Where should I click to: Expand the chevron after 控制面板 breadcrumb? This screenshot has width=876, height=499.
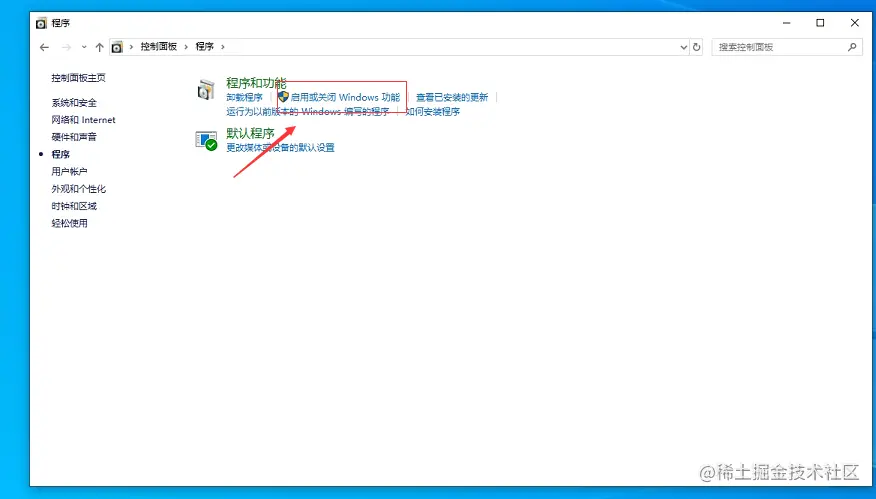[187, 47]
